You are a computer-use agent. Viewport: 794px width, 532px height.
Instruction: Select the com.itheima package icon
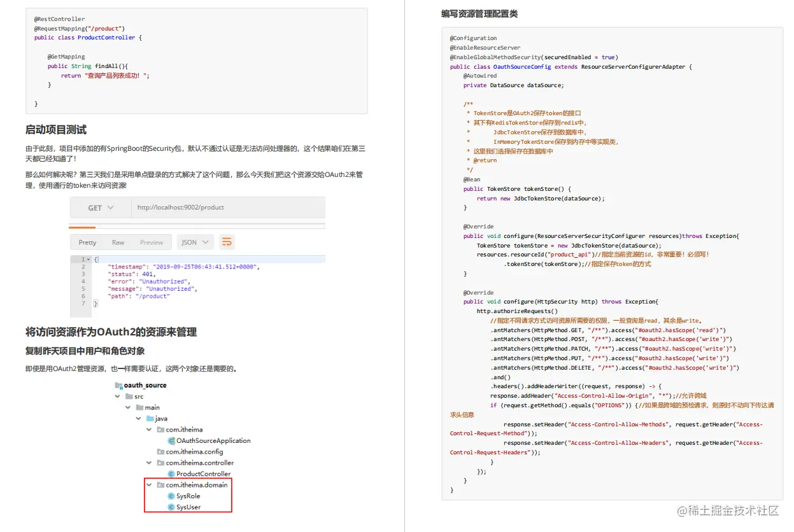coord(159,430)
